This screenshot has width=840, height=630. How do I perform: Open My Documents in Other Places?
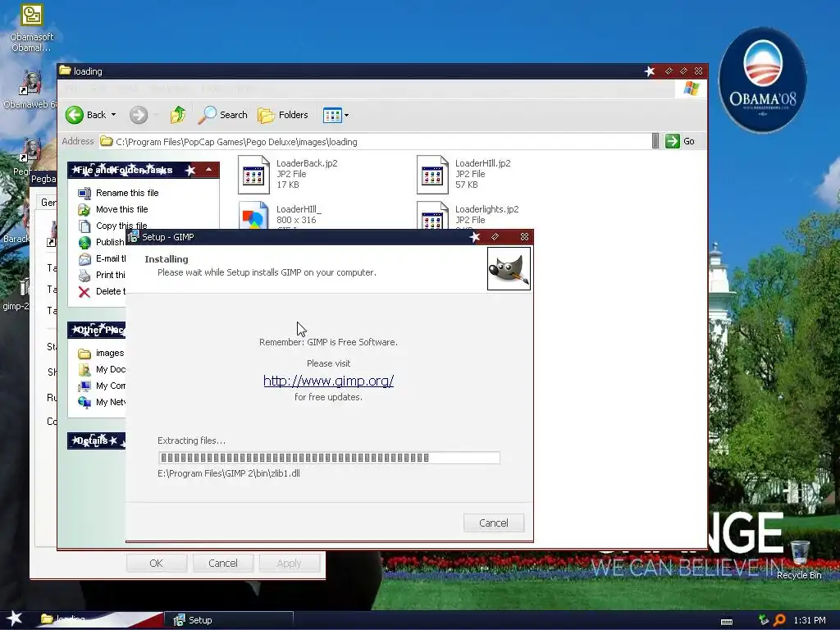click(102, 370)
